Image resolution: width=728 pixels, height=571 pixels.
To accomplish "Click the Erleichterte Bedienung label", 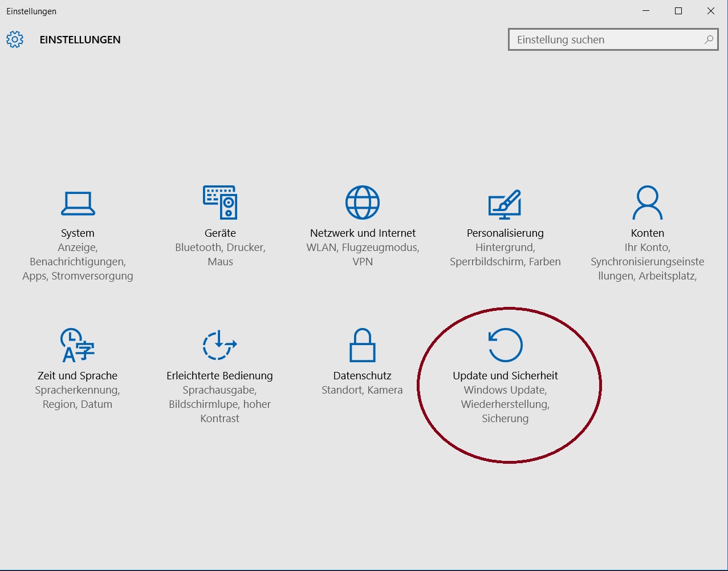I will (220, 375).
